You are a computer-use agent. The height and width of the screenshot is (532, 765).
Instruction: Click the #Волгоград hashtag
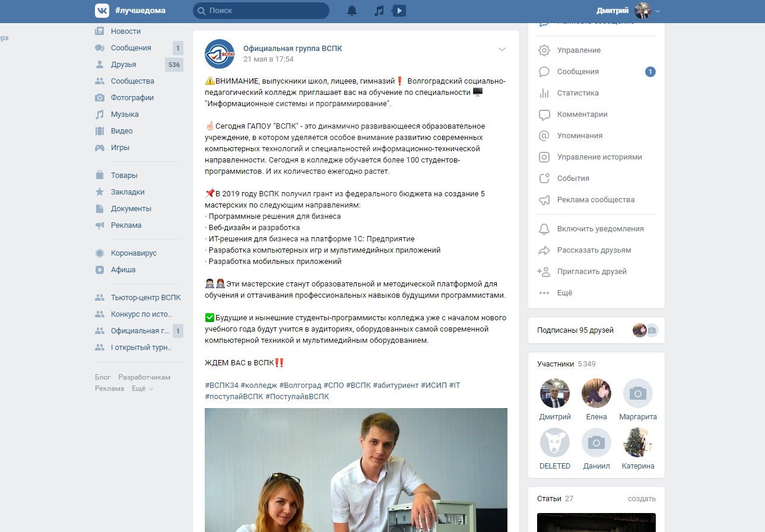(300, 386)
